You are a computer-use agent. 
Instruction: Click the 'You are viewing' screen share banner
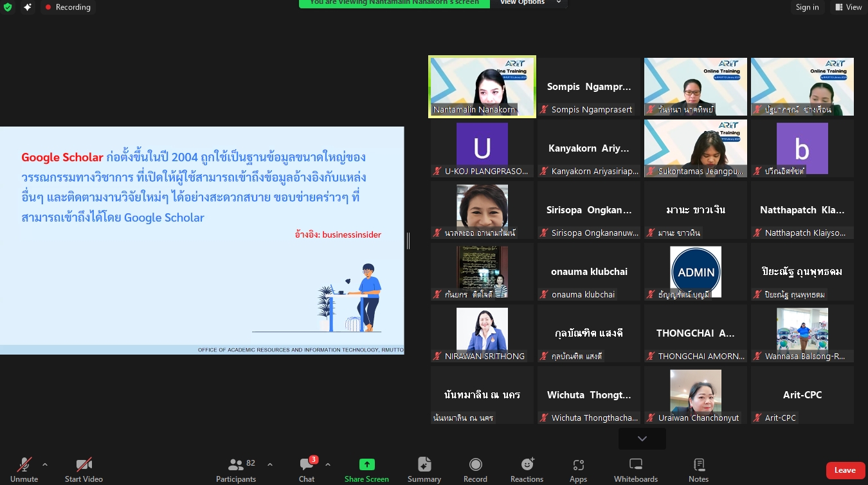(x=394, y=3)
